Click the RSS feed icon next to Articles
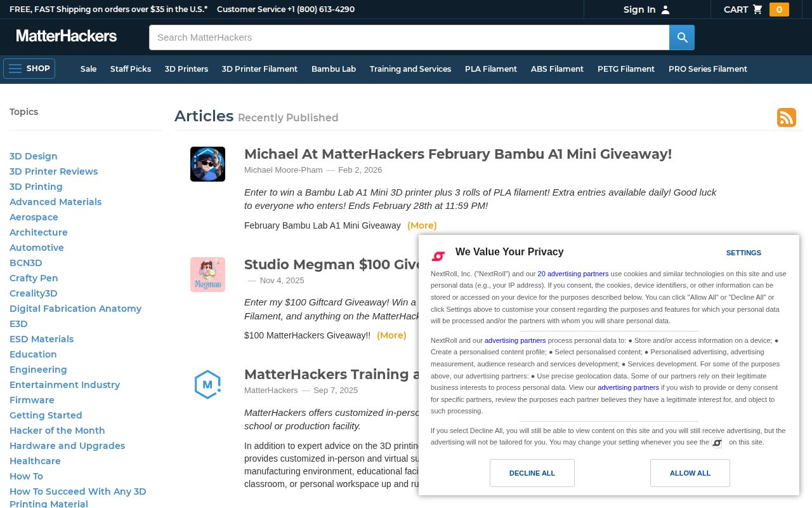The height and width of the screenshot is (508, 812). (787, 117)
